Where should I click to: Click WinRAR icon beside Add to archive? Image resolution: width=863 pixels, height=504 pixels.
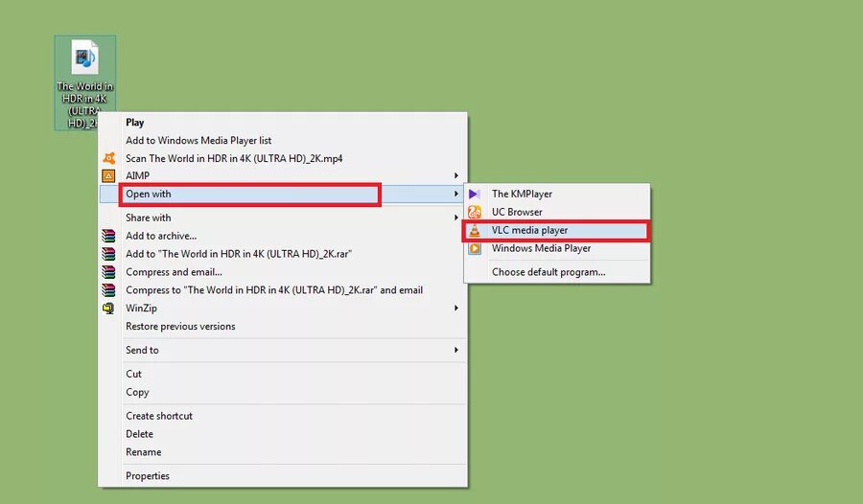(109, 236)
